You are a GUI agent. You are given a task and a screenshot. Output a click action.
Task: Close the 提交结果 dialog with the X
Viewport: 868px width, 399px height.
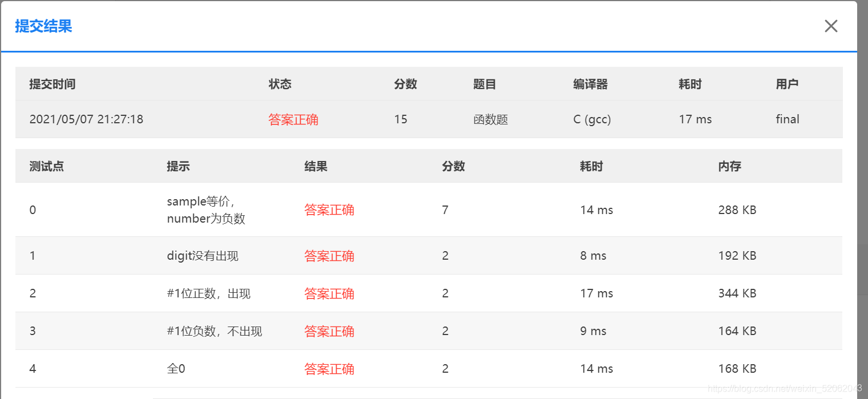(x=831, y=26)
